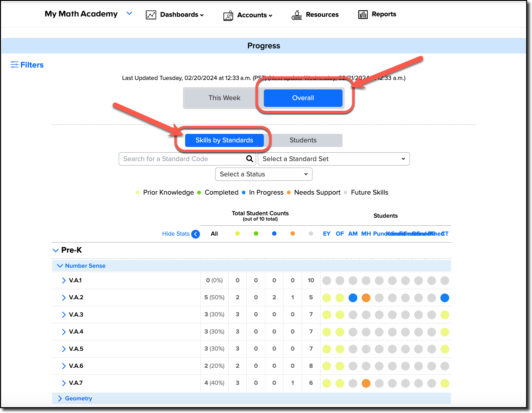Click the Reports bar chart icon
The image size is (532, 413).
[x=363, y=14]
